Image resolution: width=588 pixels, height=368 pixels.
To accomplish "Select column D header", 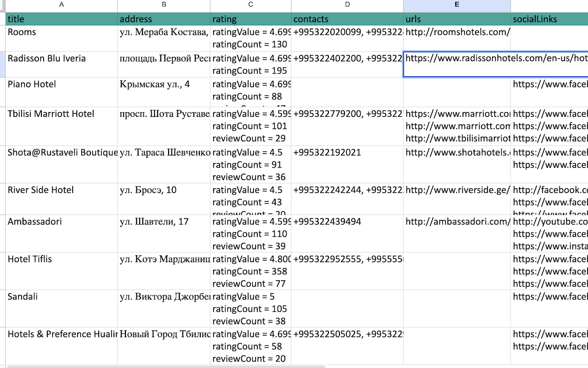I will pos(347,5).
